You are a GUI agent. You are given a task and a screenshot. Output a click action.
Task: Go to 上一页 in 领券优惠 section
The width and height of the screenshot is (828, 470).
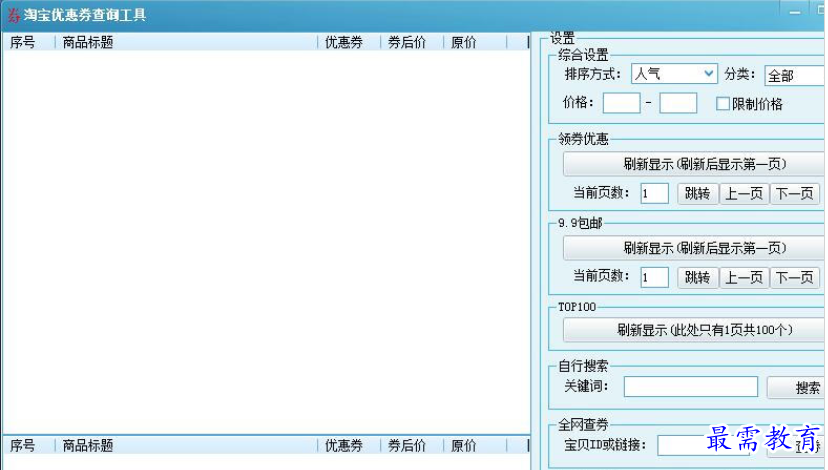(744, 194)
